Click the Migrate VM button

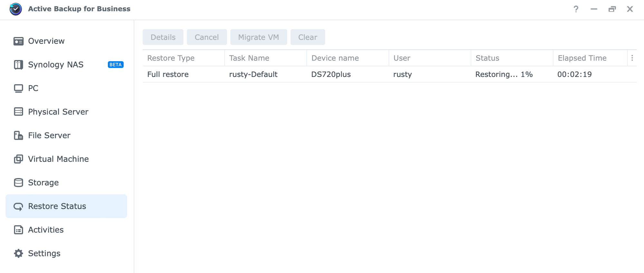click(x=259, y=37)
